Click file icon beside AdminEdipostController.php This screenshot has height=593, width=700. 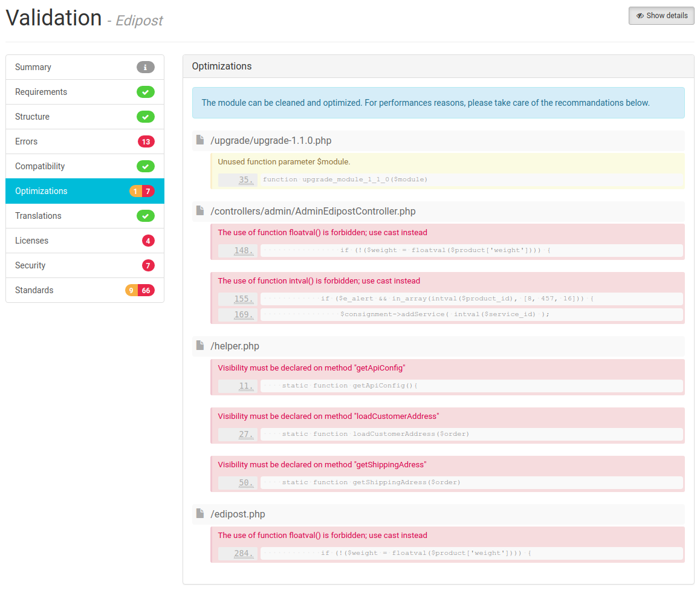click(x=200, y=210)
